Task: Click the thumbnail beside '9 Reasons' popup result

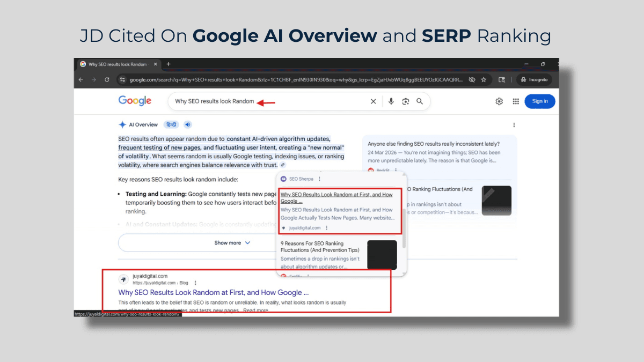Action: (x=382, y=255)
